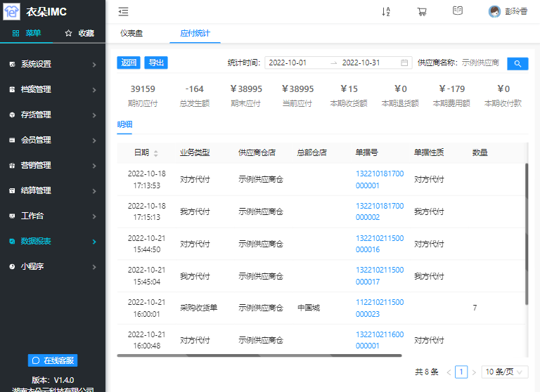Expand 营销管理 menu chevron
Viewport: 540px width, 392px height.
click(x=94, y=166)
